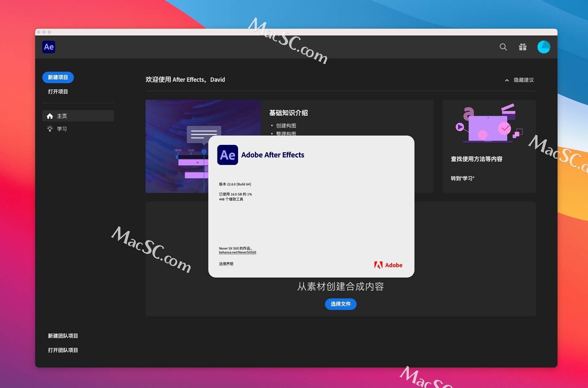
Task: Click the 已使用 16.0 GB 的 1% text
Action: pyautogui.click(x=236, y=194)
